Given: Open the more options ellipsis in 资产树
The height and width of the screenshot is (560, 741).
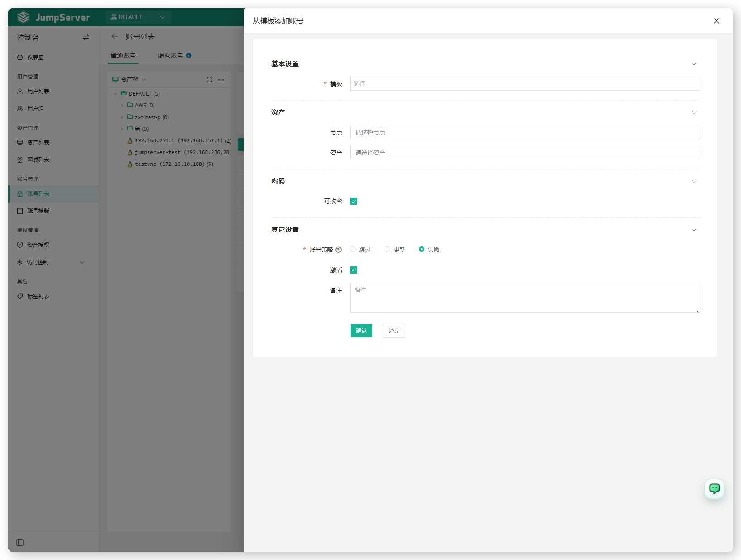Looking at the screenshot, I should (221, 80).
